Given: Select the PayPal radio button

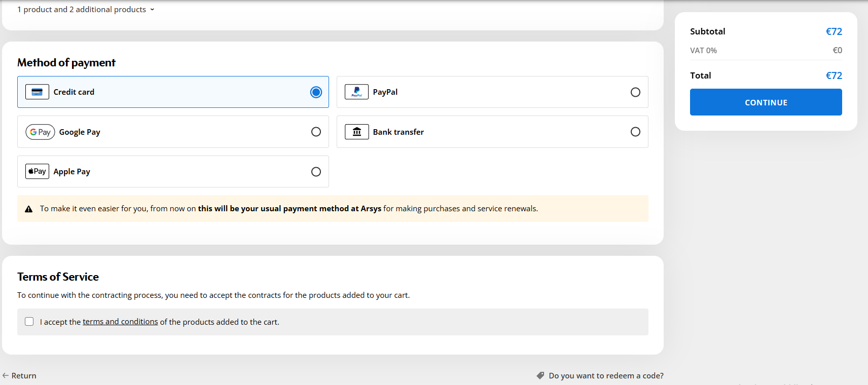Looking at the screenshot, I should click(635, 92).
